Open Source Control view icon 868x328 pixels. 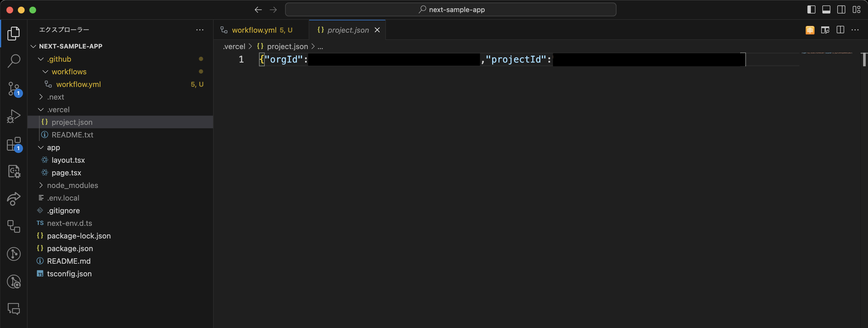click(x=14, y=89)
